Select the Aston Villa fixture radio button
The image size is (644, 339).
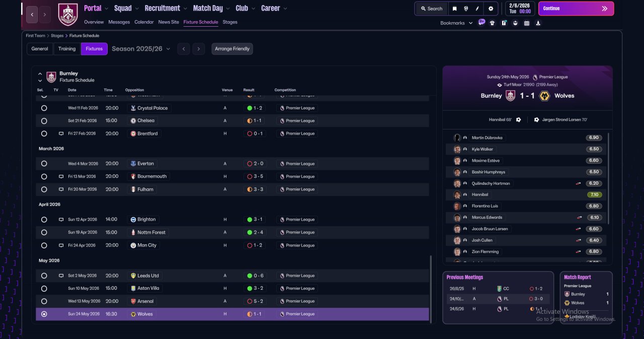[44, 289]
